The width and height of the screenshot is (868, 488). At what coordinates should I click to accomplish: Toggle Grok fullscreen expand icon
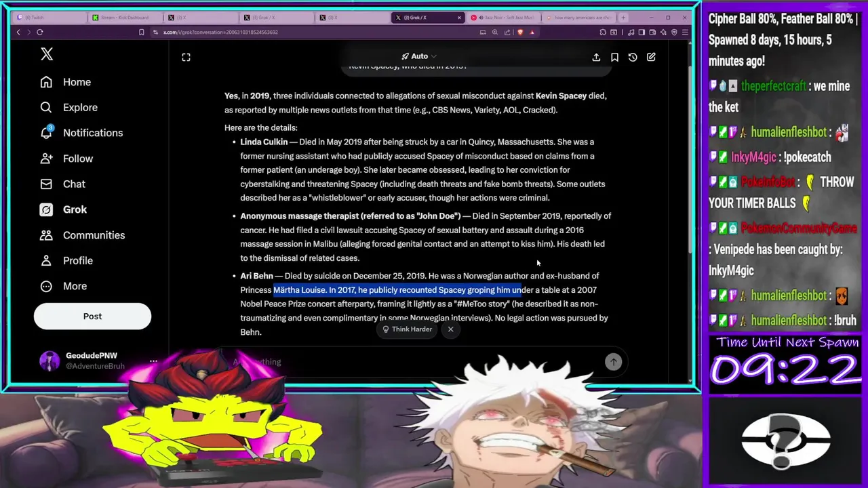pos(186,58)
